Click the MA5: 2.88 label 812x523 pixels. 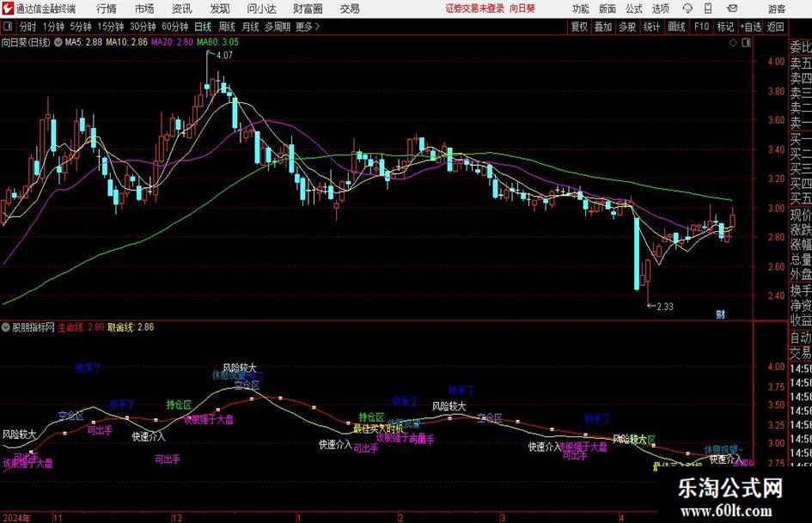tap(83, 42)
